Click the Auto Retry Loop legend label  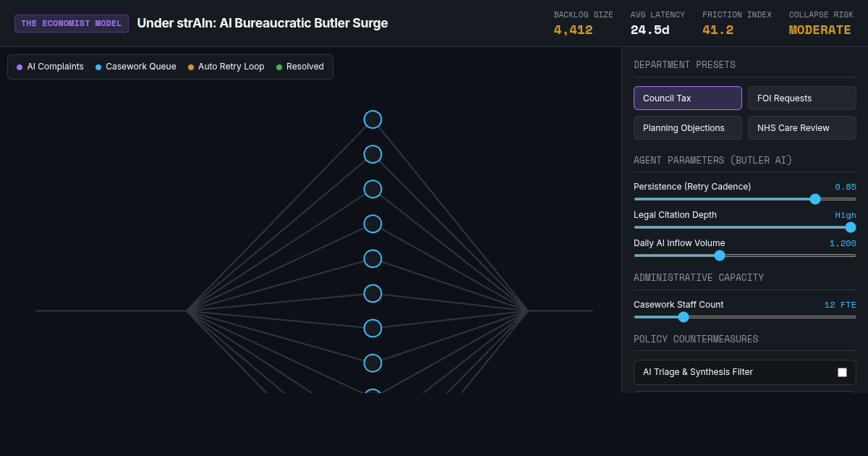[x=231, y=67]
